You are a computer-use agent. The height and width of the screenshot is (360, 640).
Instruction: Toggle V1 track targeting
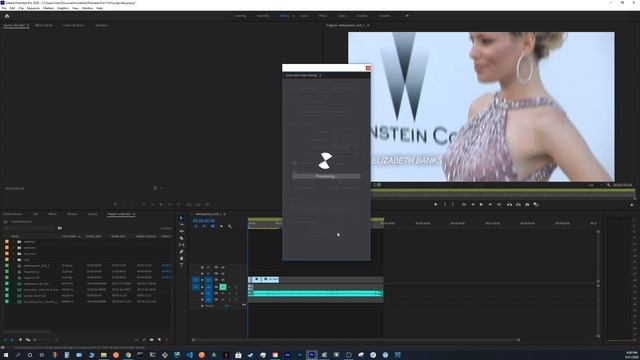[209, 280]
